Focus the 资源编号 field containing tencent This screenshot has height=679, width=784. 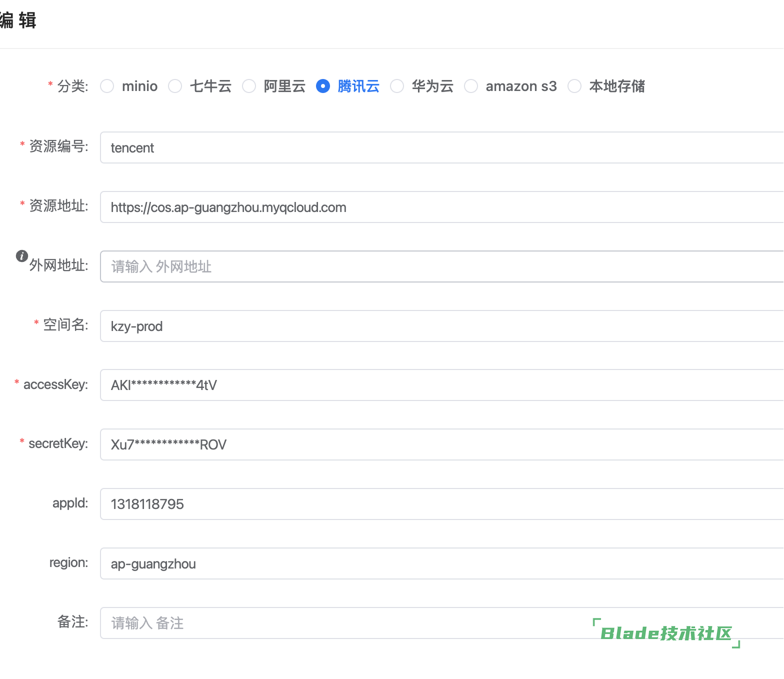click(x=442, y=147)
